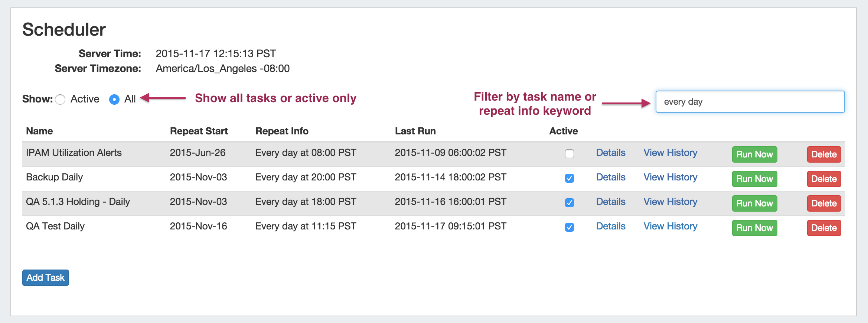Screen dimensions: 868x323
Task: View History of QA 5.1.3 Holding - Daily
Action: (670, 202)
